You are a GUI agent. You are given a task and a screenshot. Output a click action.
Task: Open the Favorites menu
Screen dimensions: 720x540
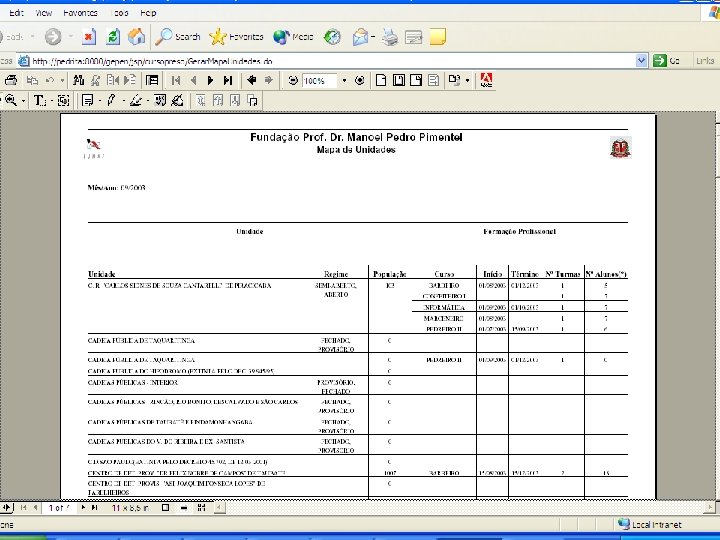coord(80,13)
